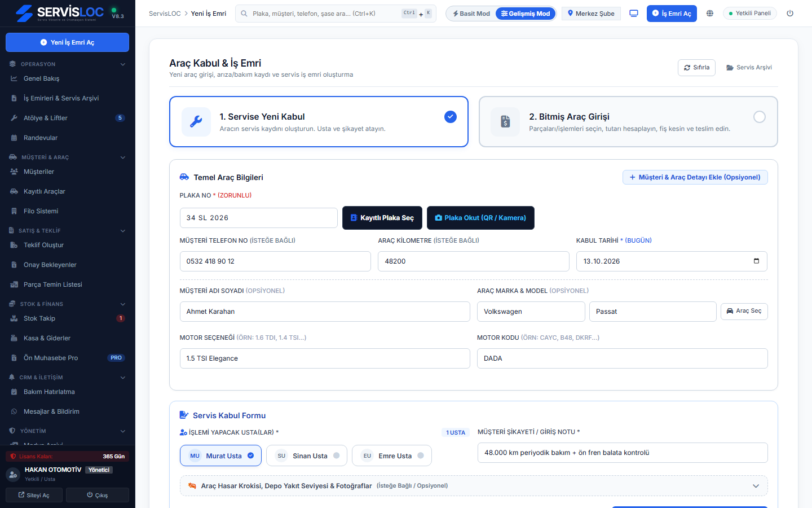
Task: Click the monitor display icon in header
Action: [634, 14]
